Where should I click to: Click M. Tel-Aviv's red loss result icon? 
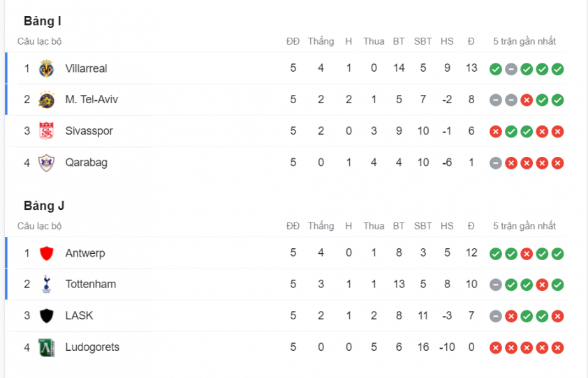pyautogui.click(x=527, y=100)
